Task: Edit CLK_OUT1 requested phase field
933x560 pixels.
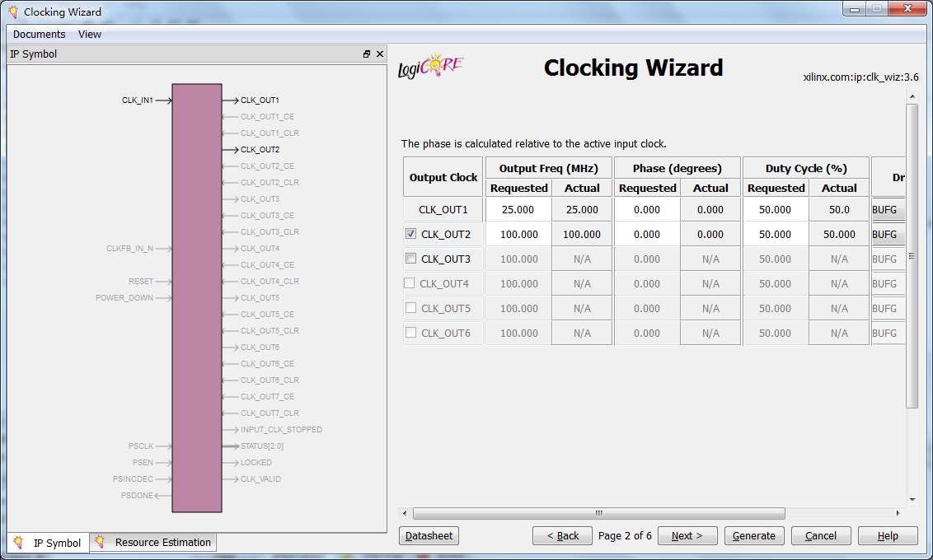Action: [647, 209]
